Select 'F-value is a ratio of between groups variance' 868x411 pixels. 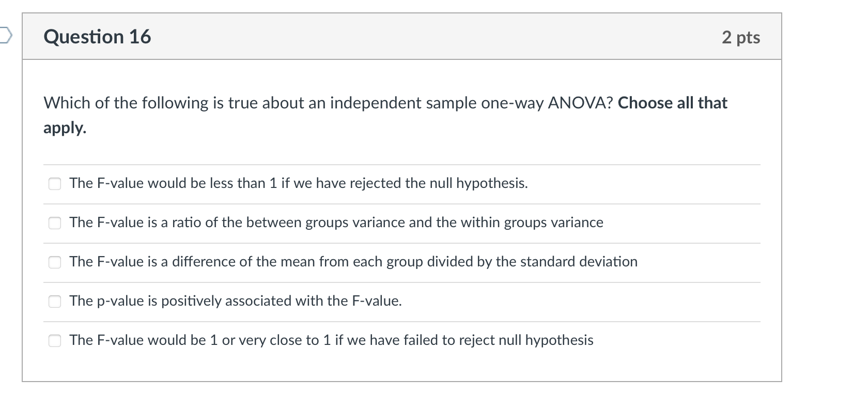point(55,223)
